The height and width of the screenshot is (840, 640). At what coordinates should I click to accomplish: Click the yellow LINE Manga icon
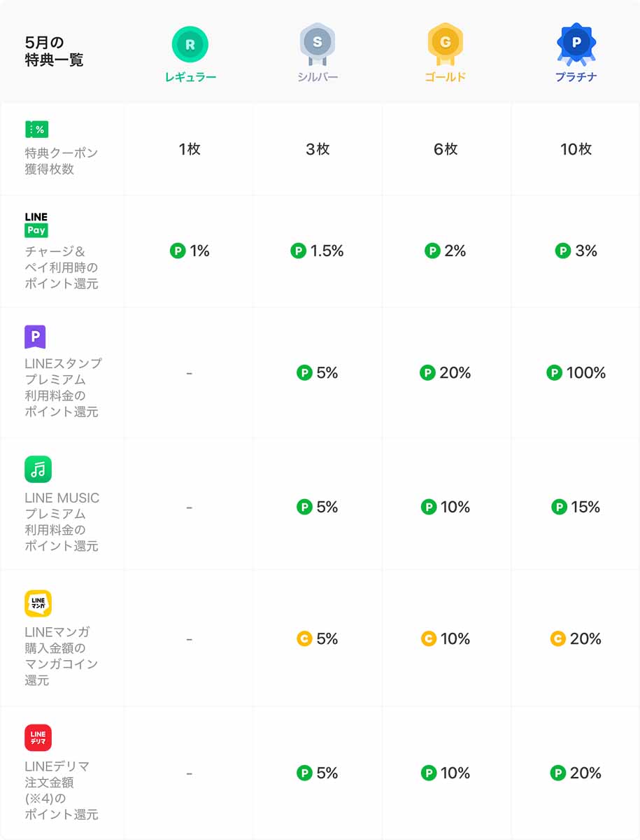pos(38,603)
